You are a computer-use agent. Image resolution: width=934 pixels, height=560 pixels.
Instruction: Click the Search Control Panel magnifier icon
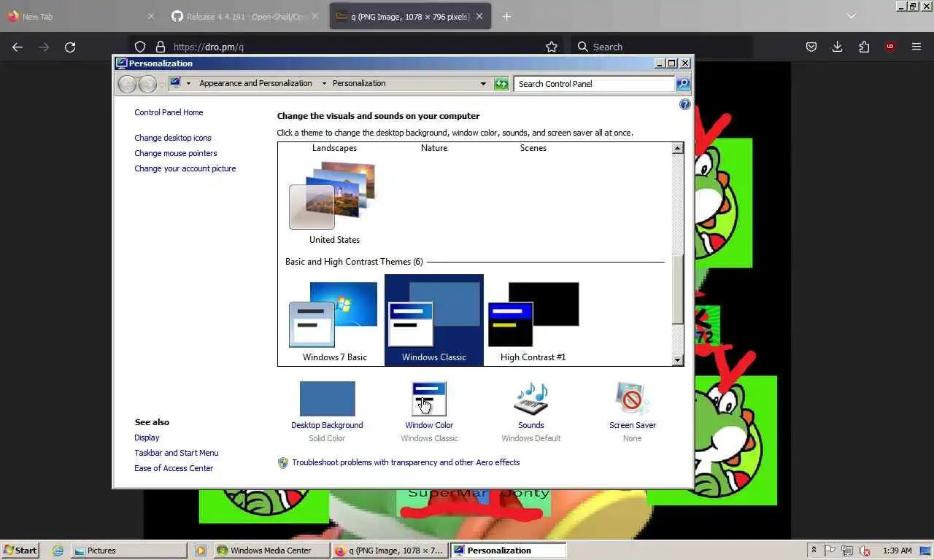[682, 84]
